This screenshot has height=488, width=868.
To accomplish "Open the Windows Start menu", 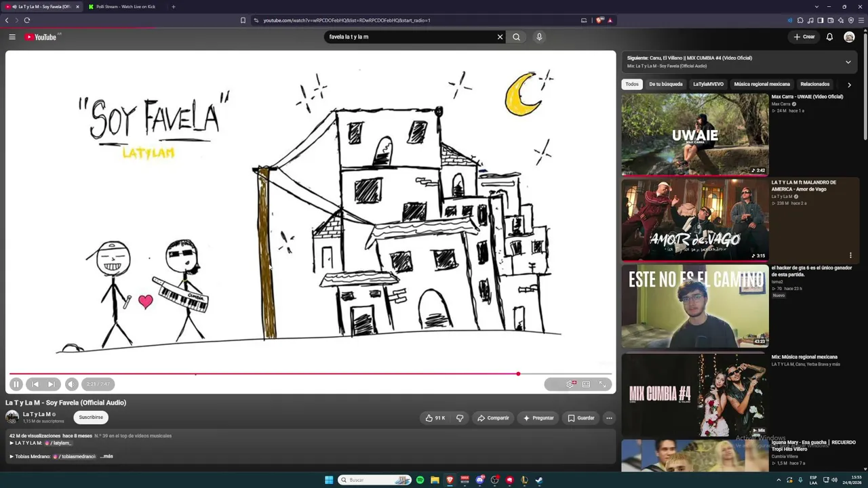I will (329, 480).
